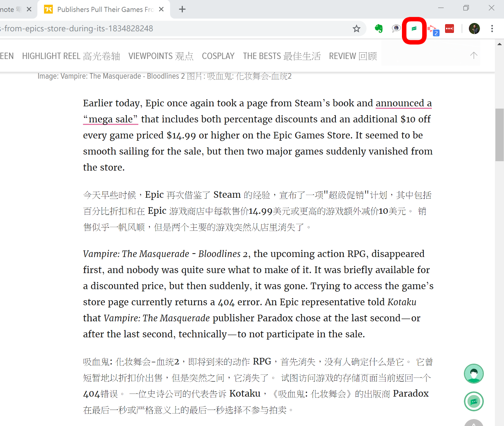This screenshot has height=426, width=504.
Task: Open the Chrome profile avatar
Action: (x=474, y=29)
